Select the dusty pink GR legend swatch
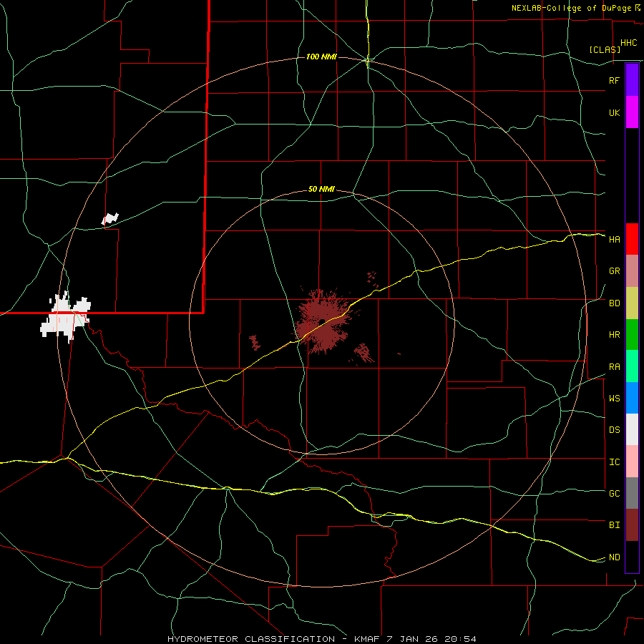The height and width of the screenshot is (644, 644). coord(632,271)
